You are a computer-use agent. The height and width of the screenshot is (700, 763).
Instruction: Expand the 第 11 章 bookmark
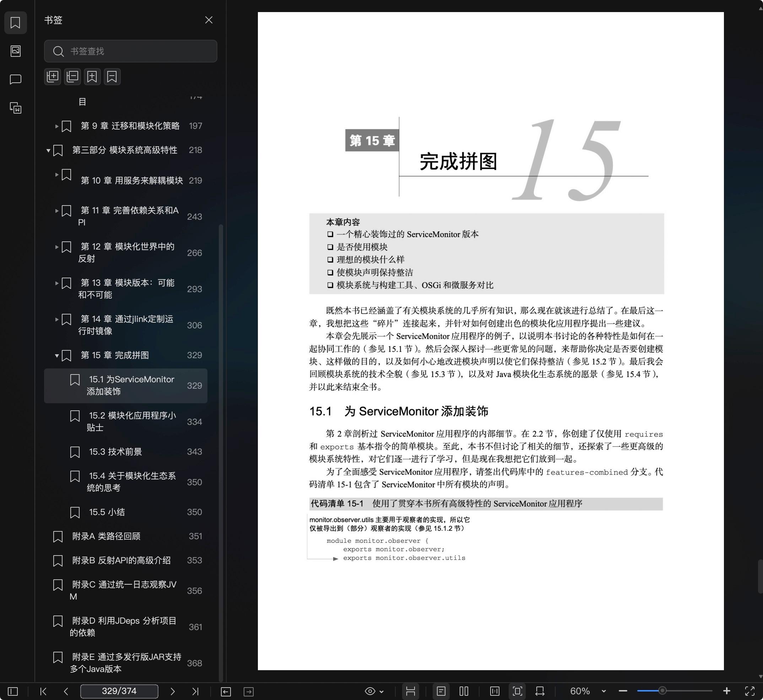tap(56, 210)
